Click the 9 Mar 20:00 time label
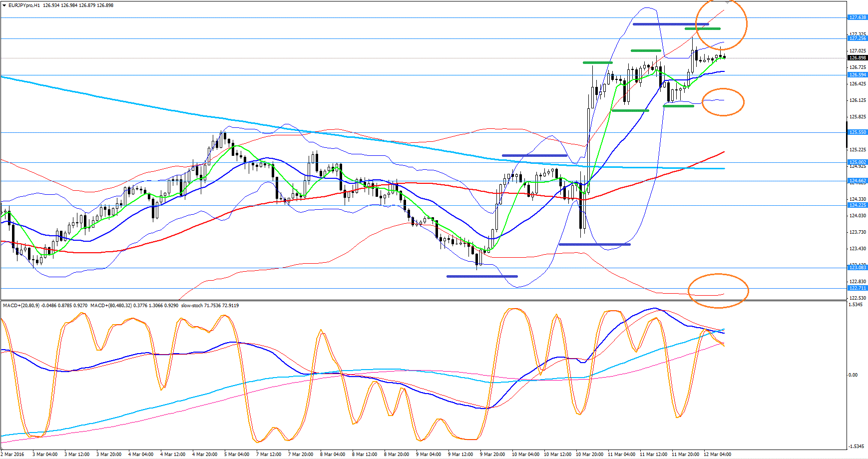The width and height of the screenshot is (868, 459). tap(492, 455)
